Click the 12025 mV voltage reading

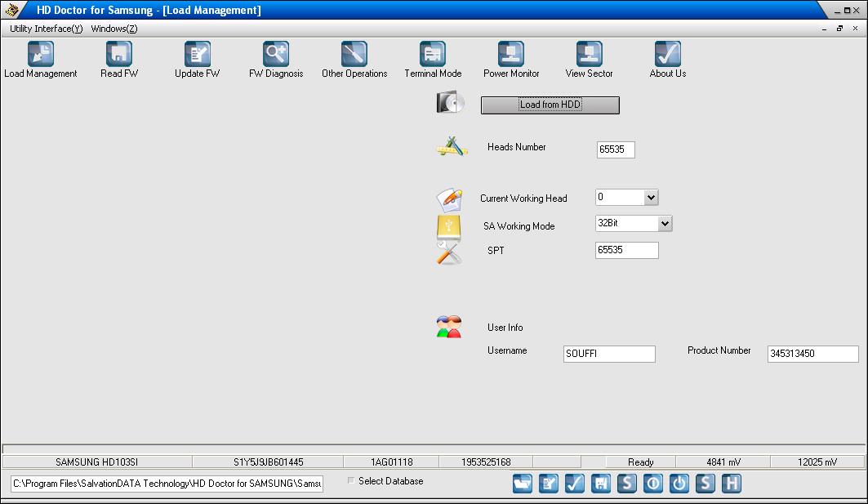817,462
